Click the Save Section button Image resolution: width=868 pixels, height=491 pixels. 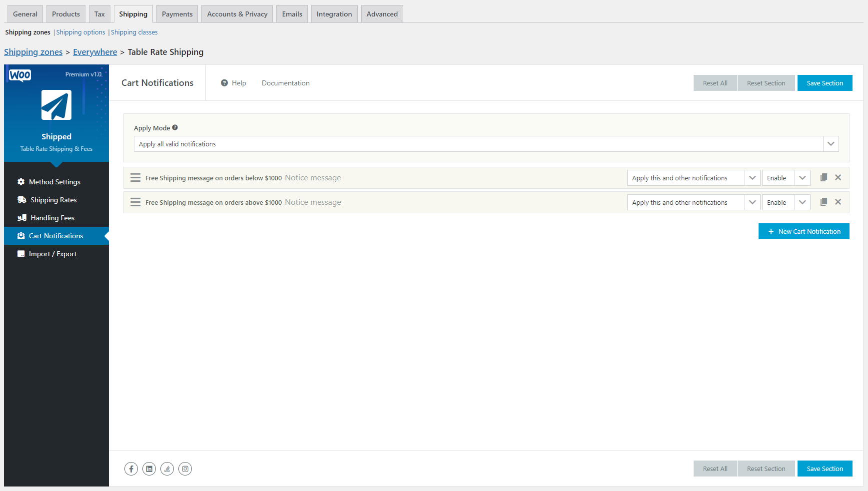tap(825, 82)
